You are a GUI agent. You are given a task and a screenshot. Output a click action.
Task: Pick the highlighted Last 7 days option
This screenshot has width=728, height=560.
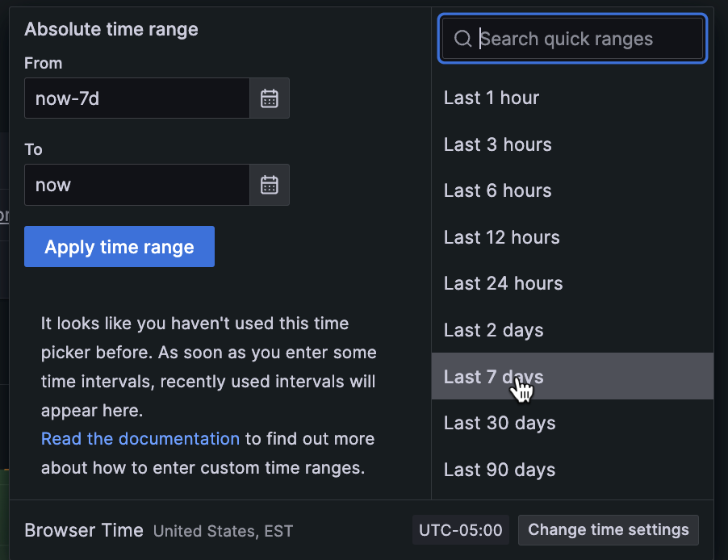494,377
